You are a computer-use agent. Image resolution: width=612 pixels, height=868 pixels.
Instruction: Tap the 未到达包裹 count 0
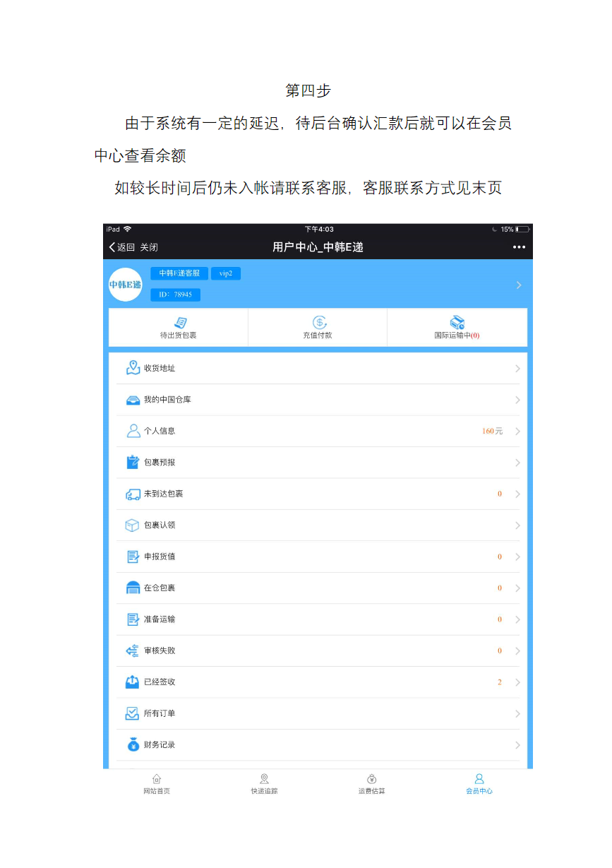pos(500,494)
